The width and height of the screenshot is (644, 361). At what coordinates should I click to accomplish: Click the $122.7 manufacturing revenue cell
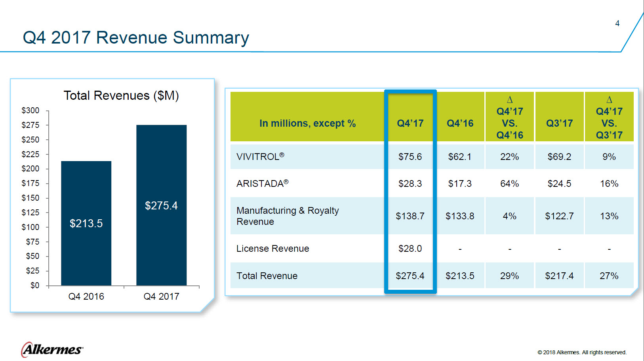click(559, 216)
